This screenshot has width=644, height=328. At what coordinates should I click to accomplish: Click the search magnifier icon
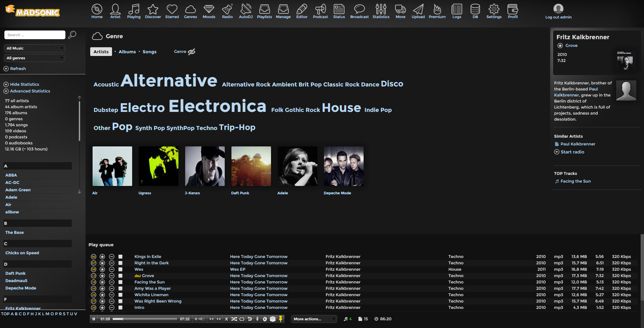(x=72, y=35)
